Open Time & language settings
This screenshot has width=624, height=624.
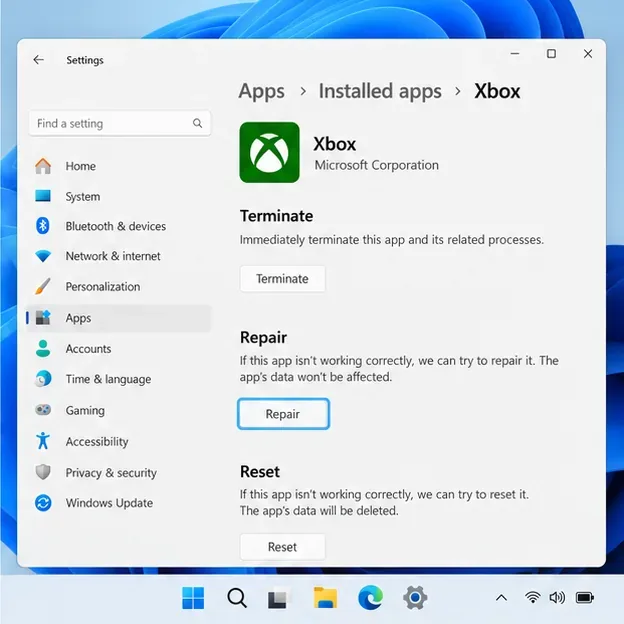point(119,379)
